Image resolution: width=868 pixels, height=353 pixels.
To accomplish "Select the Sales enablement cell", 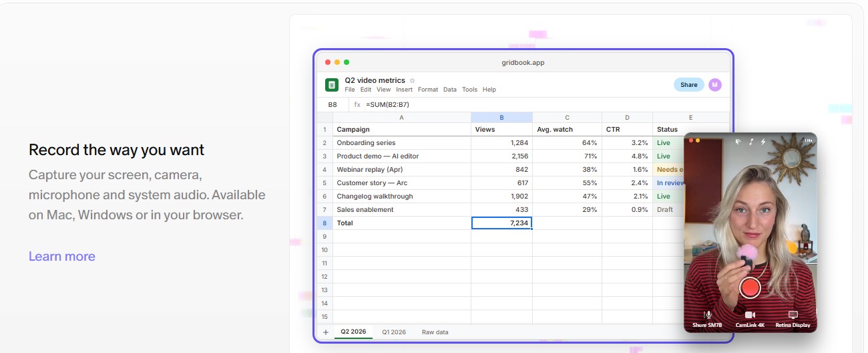I will coord(401,210).
